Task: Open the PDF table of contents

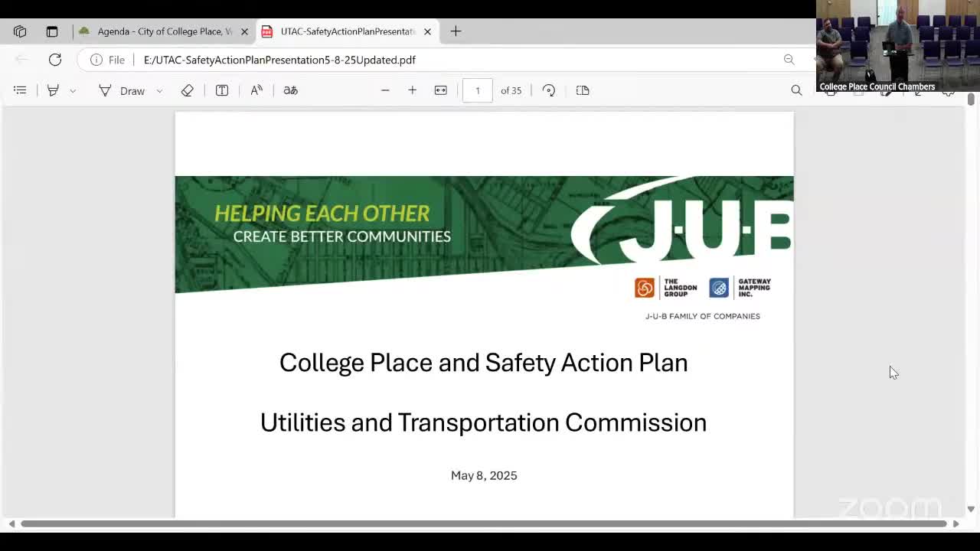Action: [20, 90]
